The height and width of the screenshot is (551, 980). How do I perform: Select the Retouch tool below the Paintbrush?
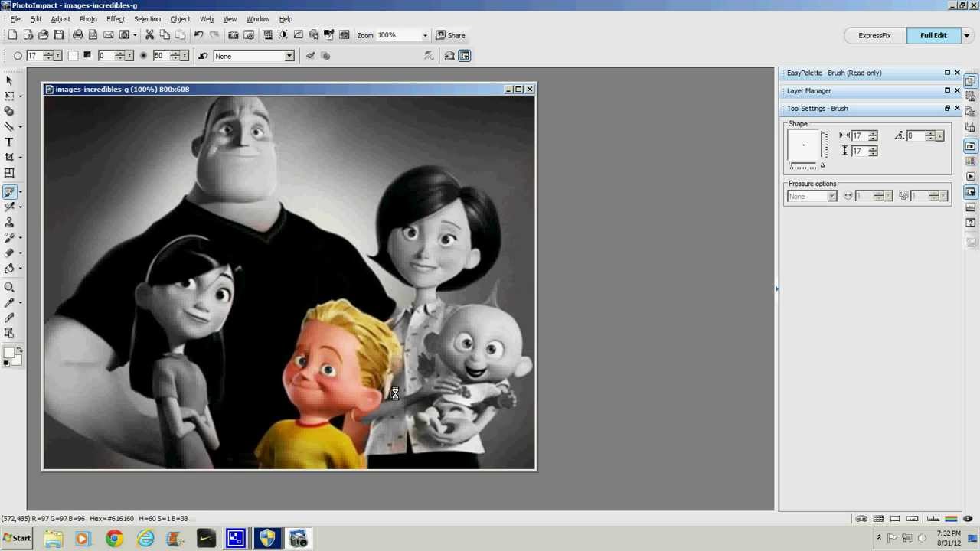(9, 207)
